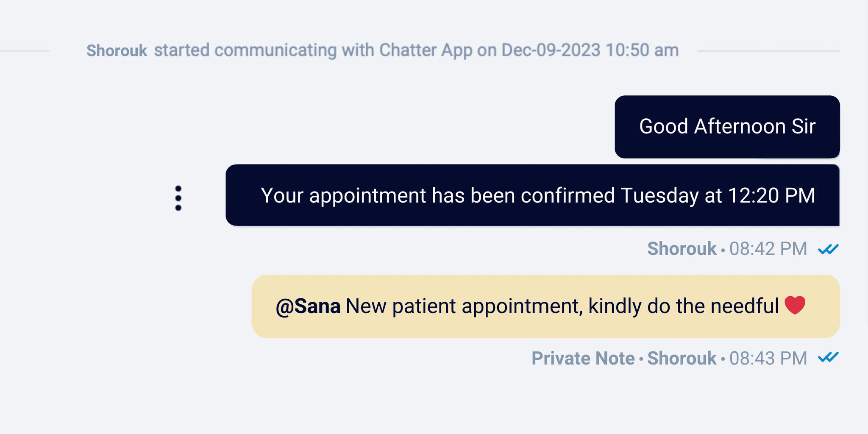Click Shorouk's name under the confirmation message
The image size is (868, 434).
682,248
